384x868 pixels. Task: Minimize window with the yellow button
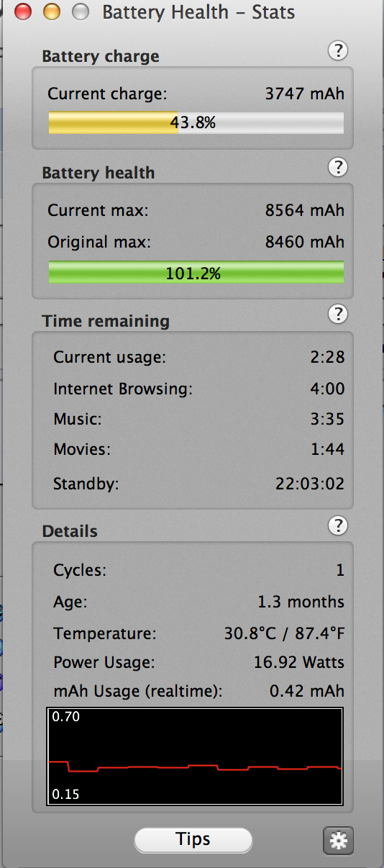pos(52,12)
